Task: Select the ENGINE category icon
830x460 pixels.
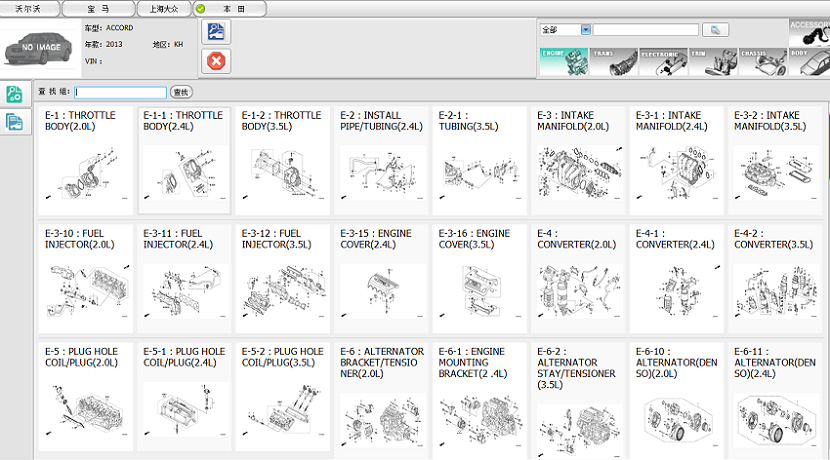Action: click(562, 61)
